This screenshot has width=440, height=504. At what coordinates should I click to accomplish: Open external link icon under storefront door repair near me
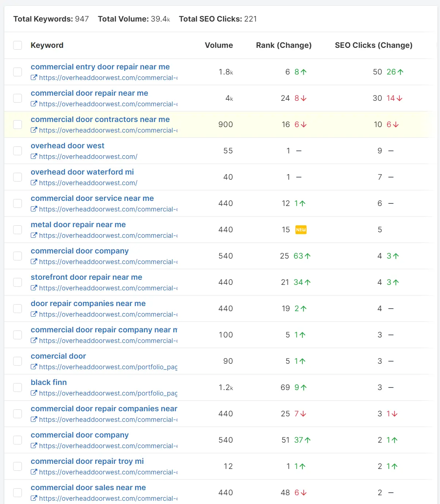[x=34, y=288]
